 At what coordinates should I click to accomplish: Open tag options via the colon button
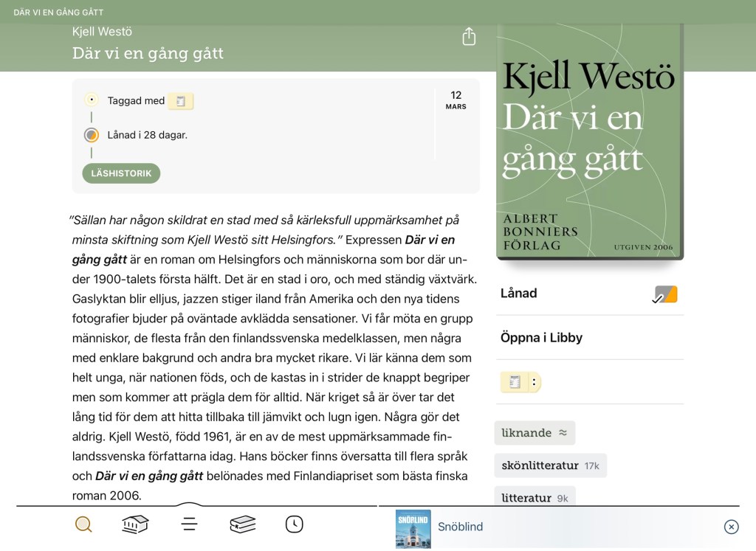point(534,382)
